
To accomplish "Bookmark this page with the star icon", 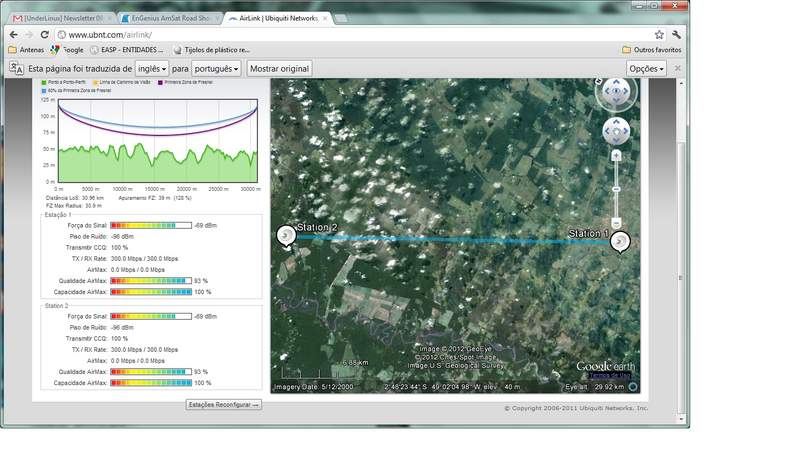I will pos(659,35).
